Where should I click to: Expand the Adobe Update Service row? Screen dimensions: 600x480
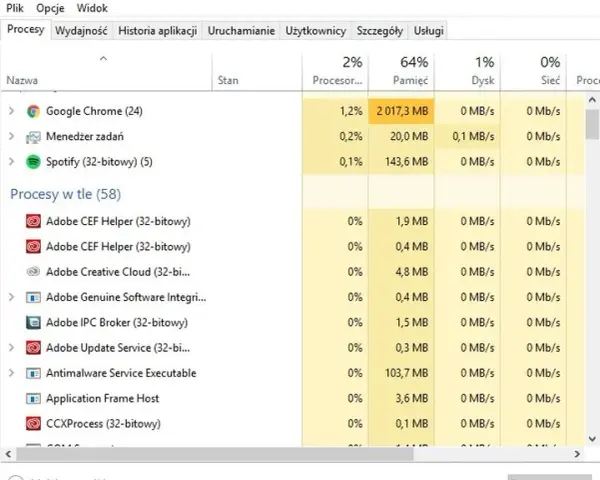pyautogui.click(x=11, y=348)
